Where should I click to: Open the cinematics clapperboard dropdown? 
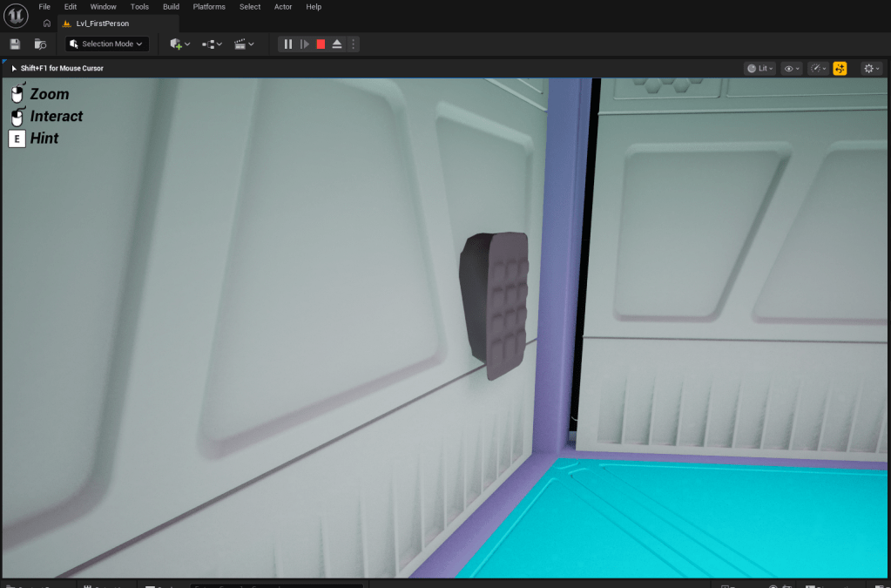click(x=244, y=44)
